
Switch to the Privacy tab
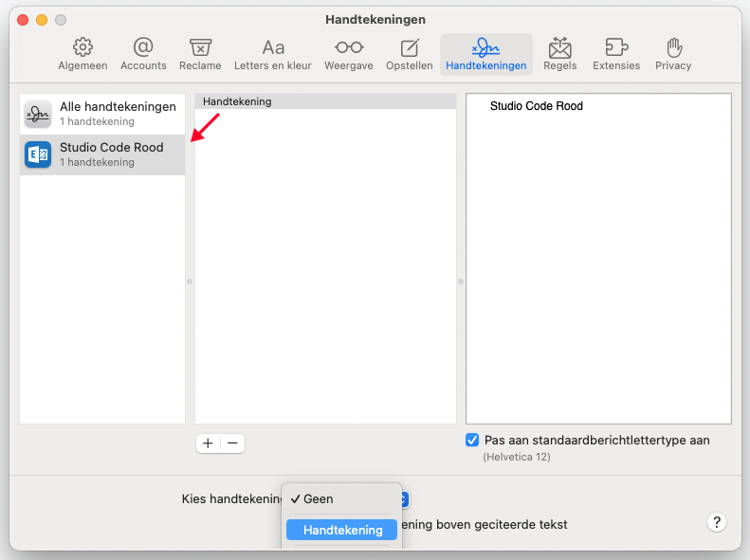point(673,55)
